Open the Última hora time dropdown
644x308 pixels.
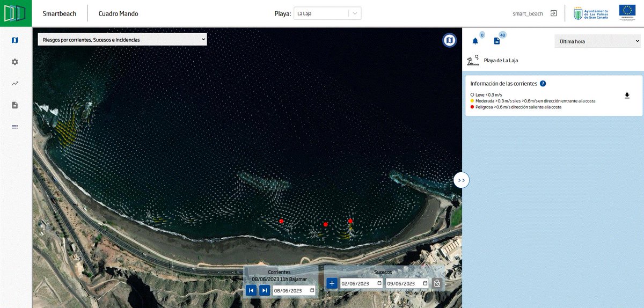coord(597,41)
